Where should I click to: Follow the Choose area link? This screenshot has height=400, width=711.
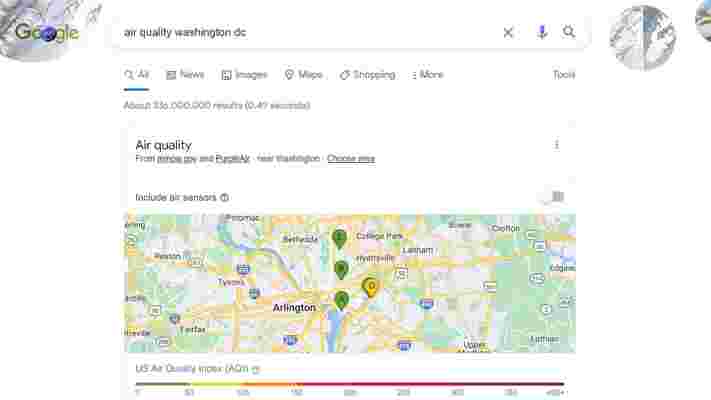pyautogui.click(x=351, y=158)
